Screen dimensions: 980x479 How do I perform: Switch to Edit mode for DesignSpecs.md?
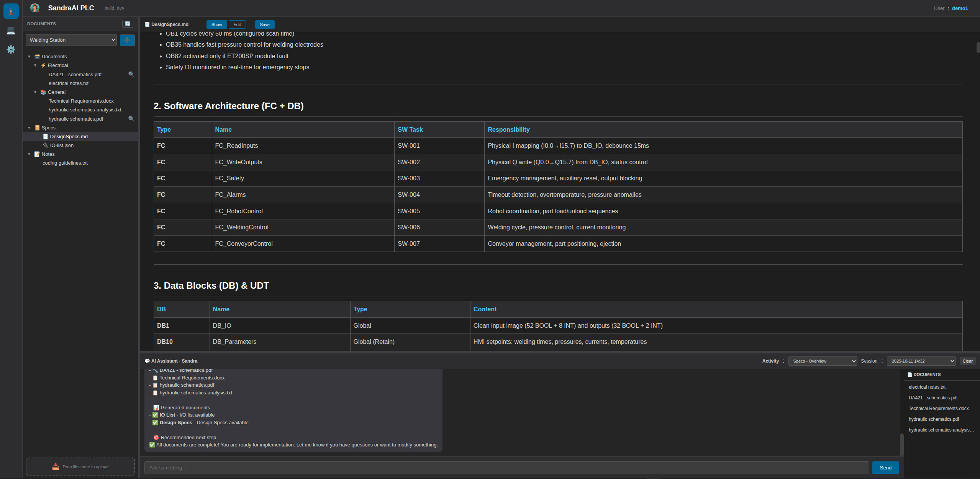click(237, 24)
